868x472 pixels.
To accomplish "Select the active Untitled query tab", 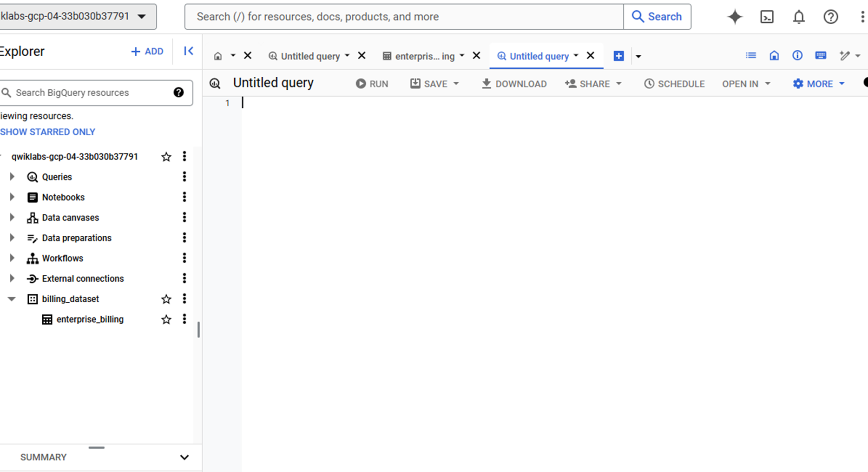I will [x=533, y=56].
